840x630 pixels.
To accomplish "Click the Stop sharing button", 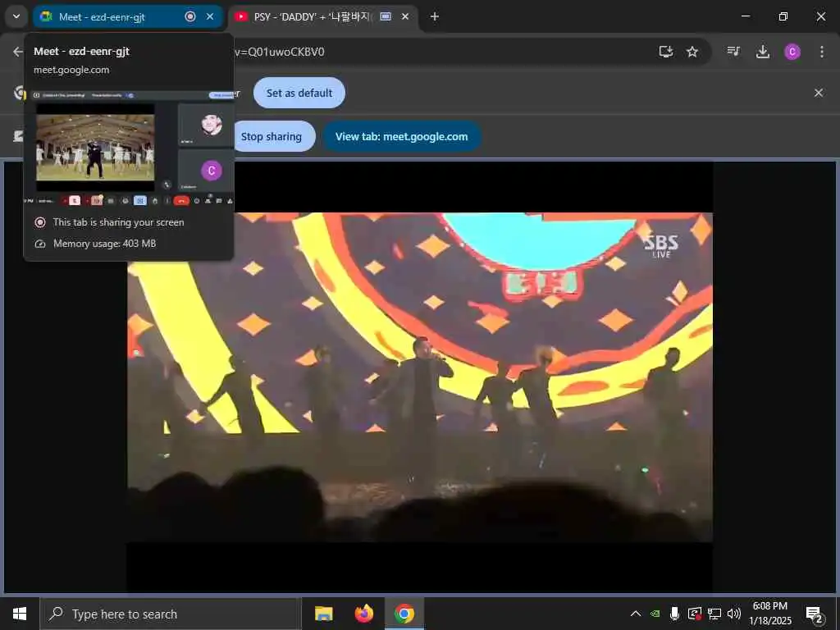I will point(272,137).
